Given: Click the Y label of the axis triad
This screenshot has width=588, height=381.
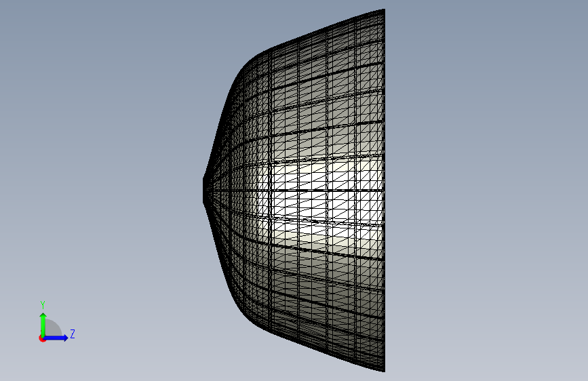Looking at the screenshot, I should coord(43,305).
